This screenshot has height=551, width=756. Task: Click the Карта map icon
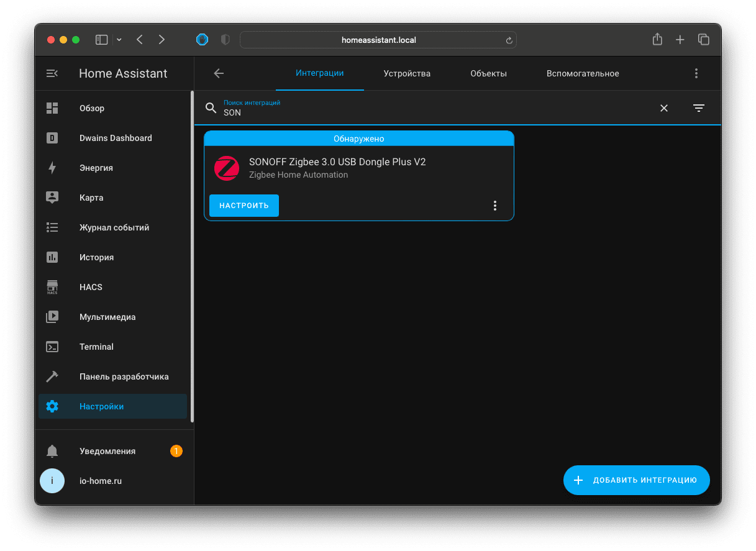52,198
